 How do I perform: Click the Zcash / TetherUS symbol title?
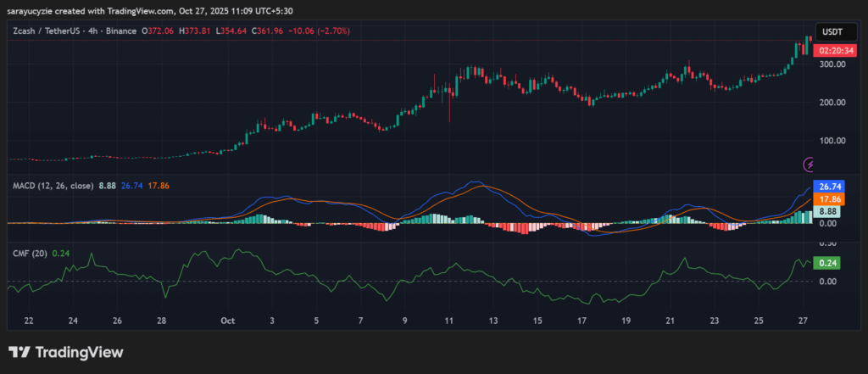pyautogui.click(x=51, y=31)
